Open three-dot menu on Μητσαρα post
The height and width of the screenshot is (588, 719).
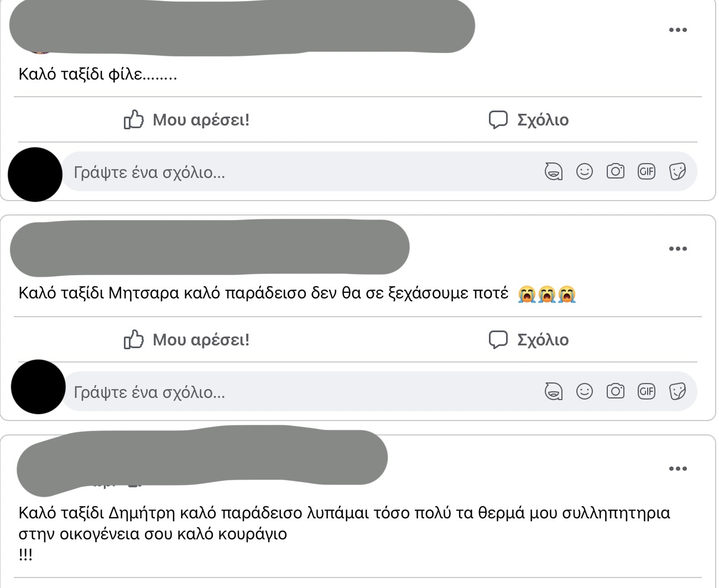click(x=678, y=249)
